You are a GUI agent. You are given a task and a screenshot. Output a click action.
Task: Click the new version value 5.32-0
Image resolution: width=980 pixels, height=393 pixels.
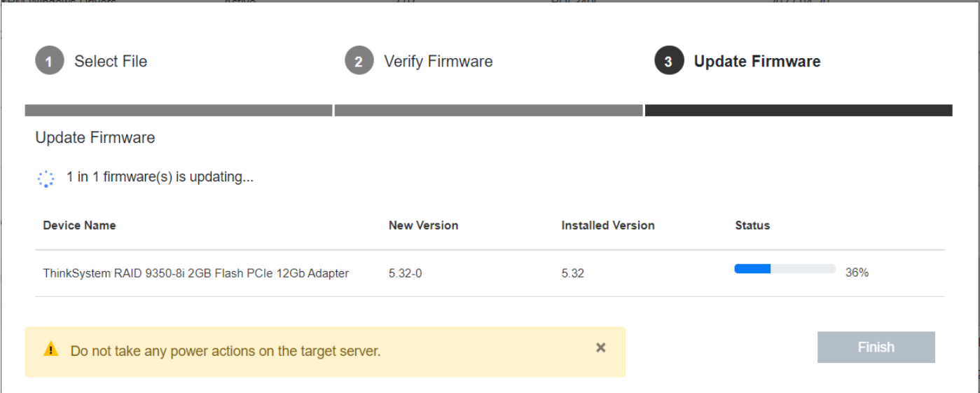(406, 273)
